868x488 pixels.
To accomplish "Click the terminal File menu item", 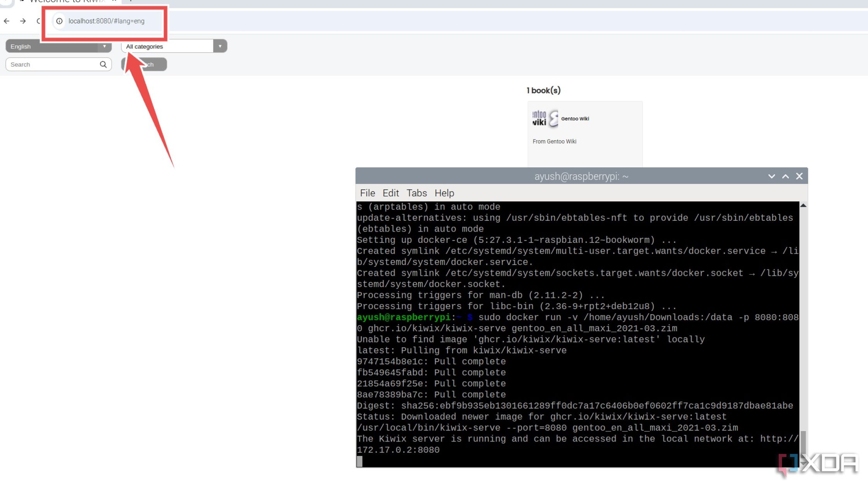I will pyautogui.click(x=368, y=193).
